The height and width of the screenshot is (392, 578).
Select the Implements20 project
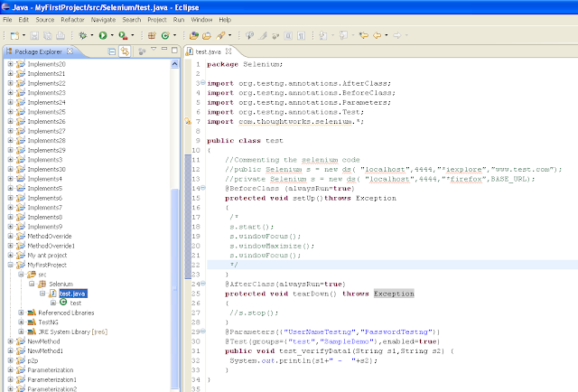pos(46,64)
